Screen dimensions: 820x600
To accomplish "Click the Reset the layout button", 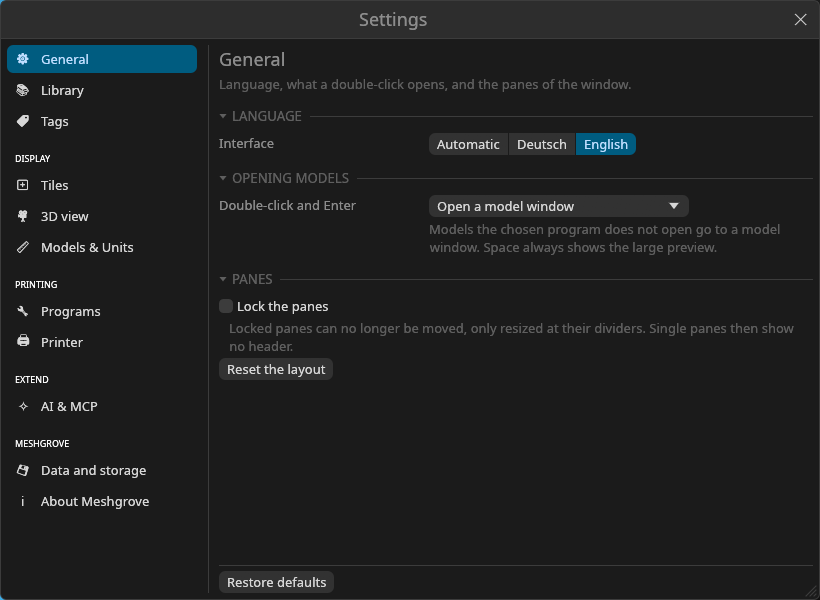I will tap(276, 369).
